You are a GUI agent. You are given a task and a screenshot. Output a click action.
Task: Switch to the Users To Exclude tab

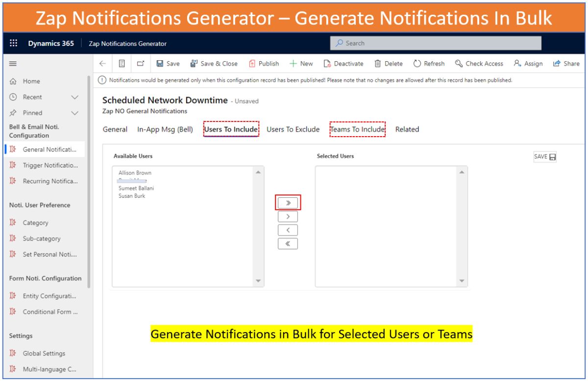(x=293, y=129)
